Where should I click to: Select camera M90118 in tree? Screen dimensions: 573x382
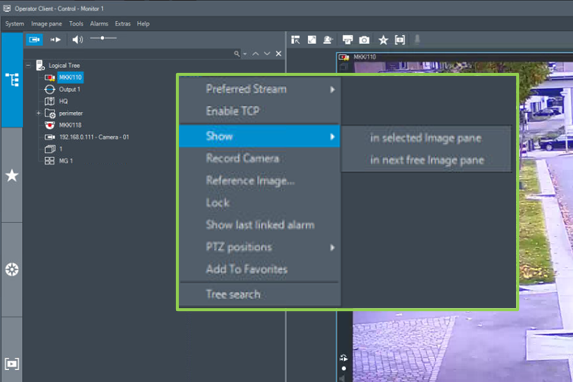(x=70, y=125)
